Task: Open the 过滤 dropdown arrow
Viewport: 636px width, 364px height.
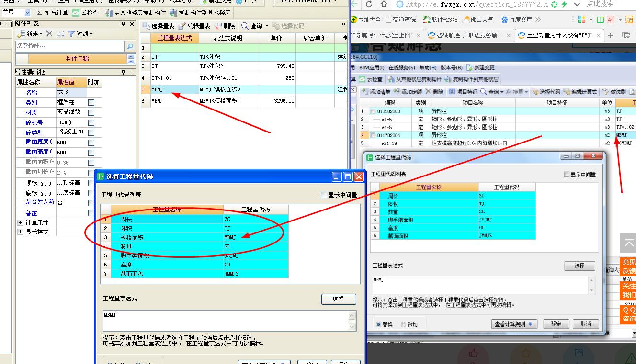Action: (x=91, y=34)
